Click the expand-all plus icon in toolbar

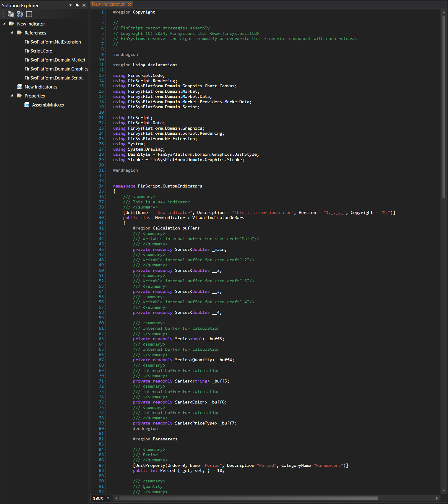(x=29, y=14)
